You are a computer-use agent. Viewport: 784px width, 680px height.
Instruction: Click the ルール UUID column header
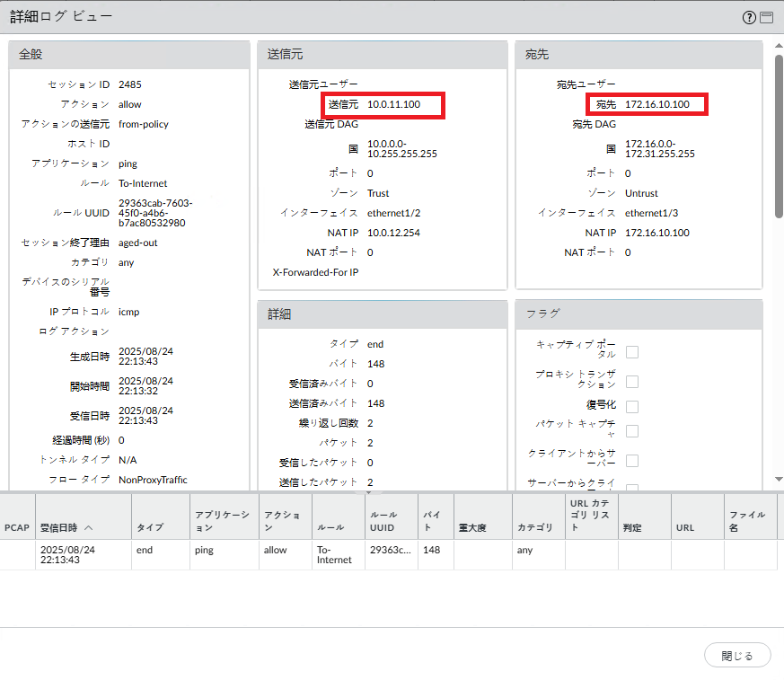383,522
